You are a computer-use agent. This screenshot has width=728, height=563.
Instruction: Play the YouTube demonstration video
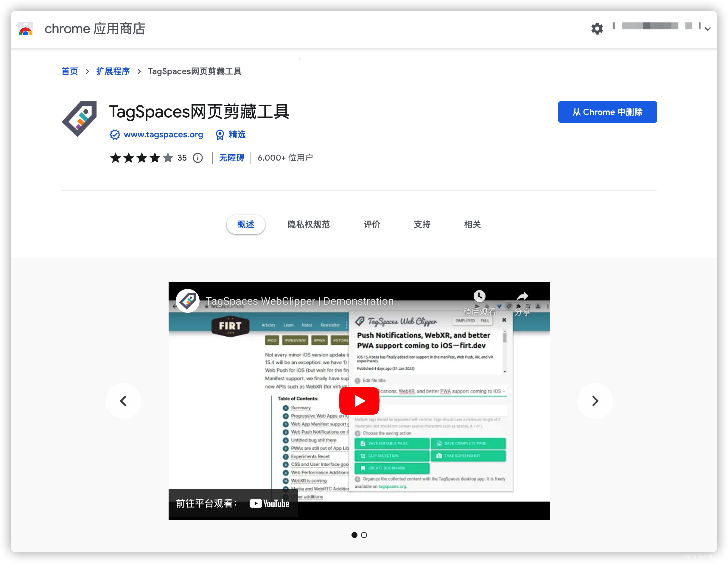coord(359,401)
